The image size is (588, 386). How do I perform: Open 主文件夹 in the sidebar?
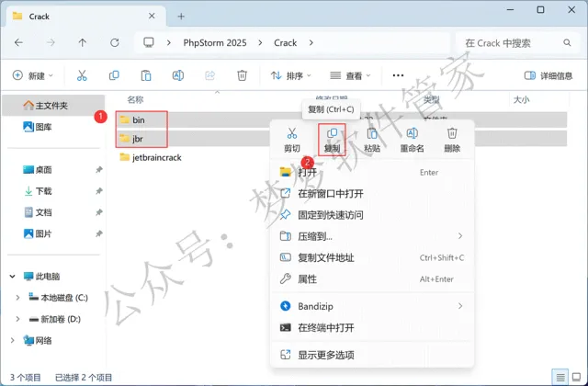pyautogui.click(x=53, y=106)
